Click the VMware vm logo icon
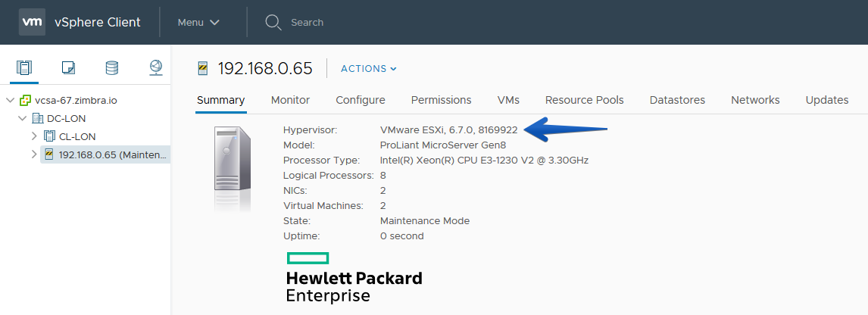The image size is (868, 315). pos(32,22)
